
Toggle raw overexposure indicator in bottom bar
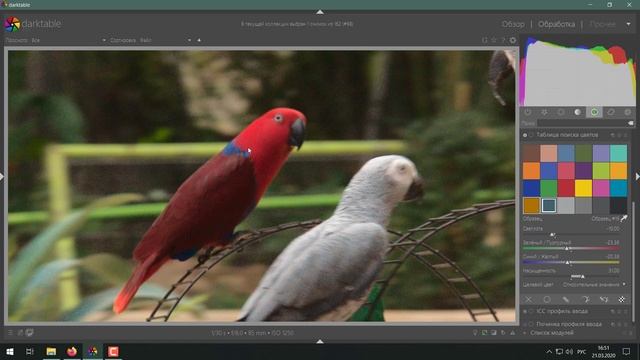pyautogui.click(x=484, y=333)
